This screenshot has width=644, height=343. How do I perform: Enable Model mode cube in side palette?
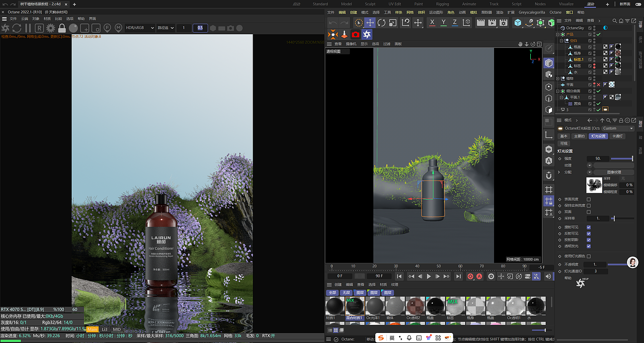pos(548,63)
